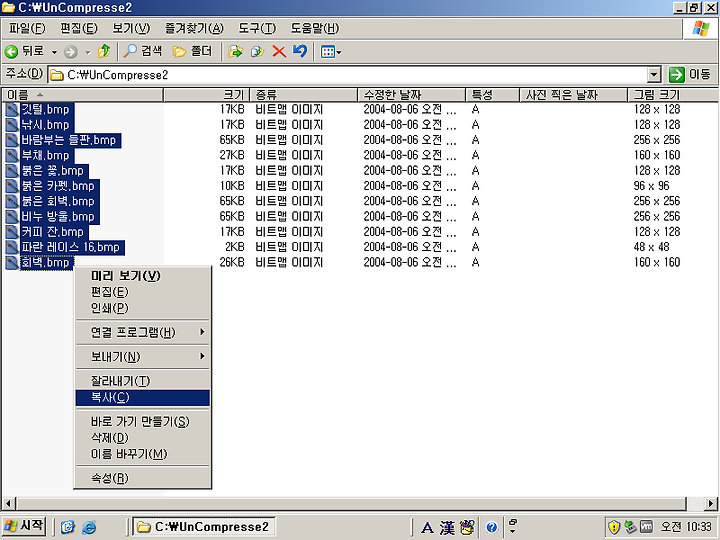Toggle the Folders (폴더) pane button
Image resolution: width=720 pixels, height=540 pixels.
pos(192,51)
